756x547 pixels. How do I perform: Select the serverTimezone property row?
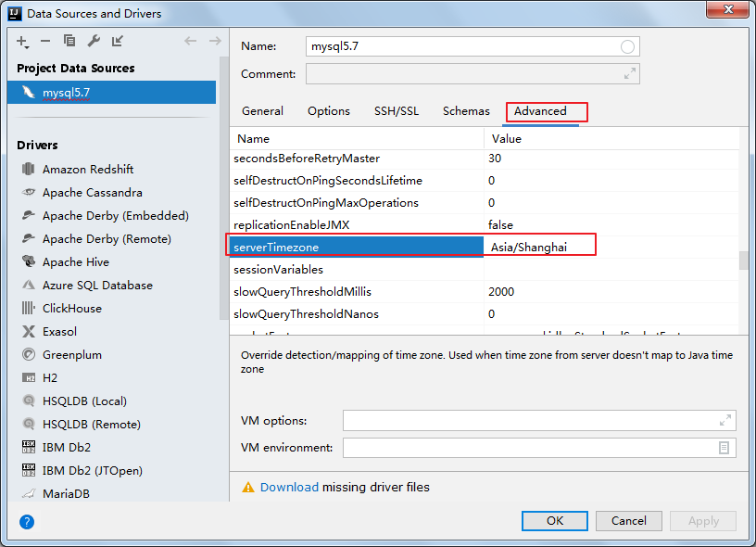pyautogui.click(x=484, y=247)
